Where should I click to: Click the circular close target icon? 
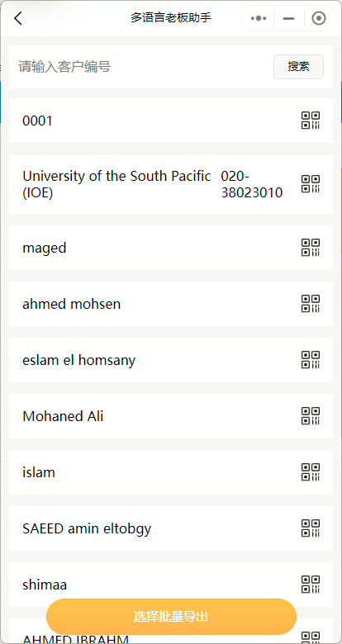[x=319, y=18]
